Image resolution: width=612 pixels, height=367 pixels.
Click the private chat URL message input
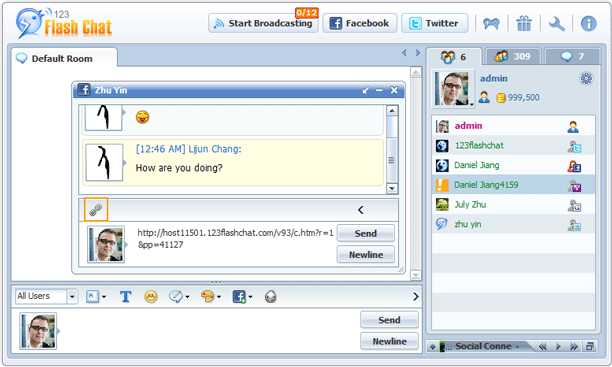coord(235,244)
